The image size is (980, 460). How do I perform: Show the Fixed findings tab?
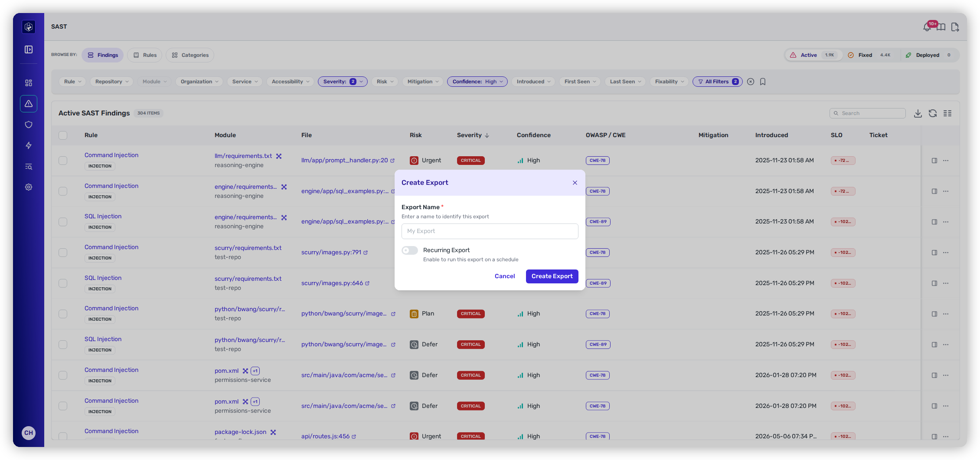pyautogui.click(x=871, y=55)
